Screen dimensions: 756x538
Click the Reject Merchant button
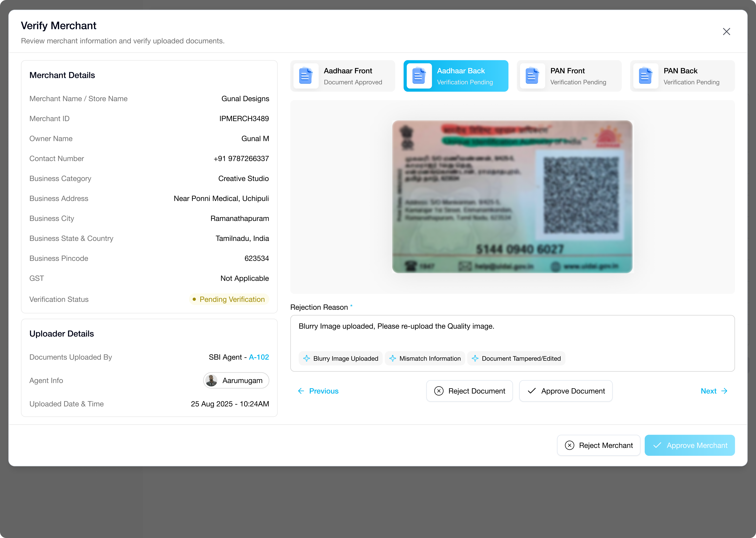598,445
